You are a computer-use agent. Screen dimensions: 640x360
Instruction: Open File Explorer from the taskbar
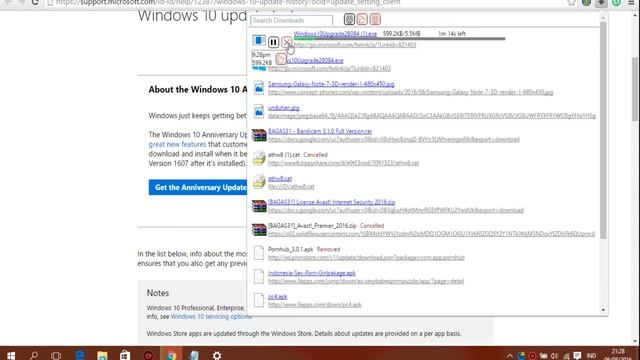102,355
